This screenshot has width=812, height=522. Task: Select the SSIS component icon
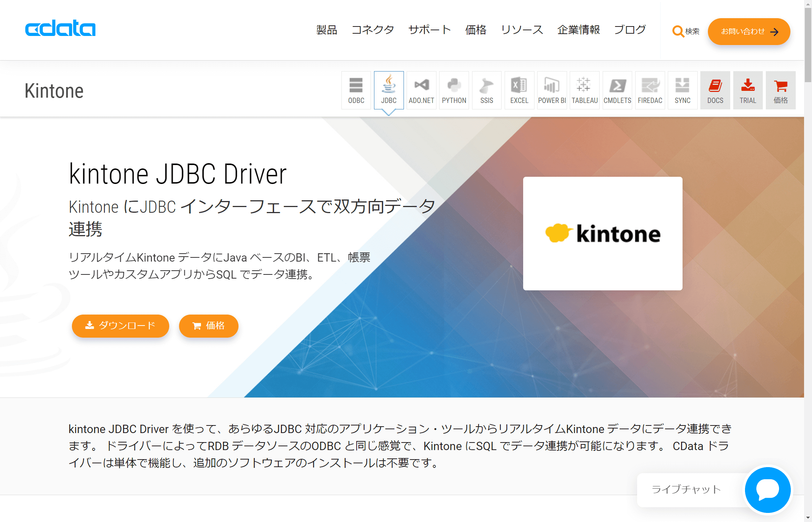[x=486, y=90]
